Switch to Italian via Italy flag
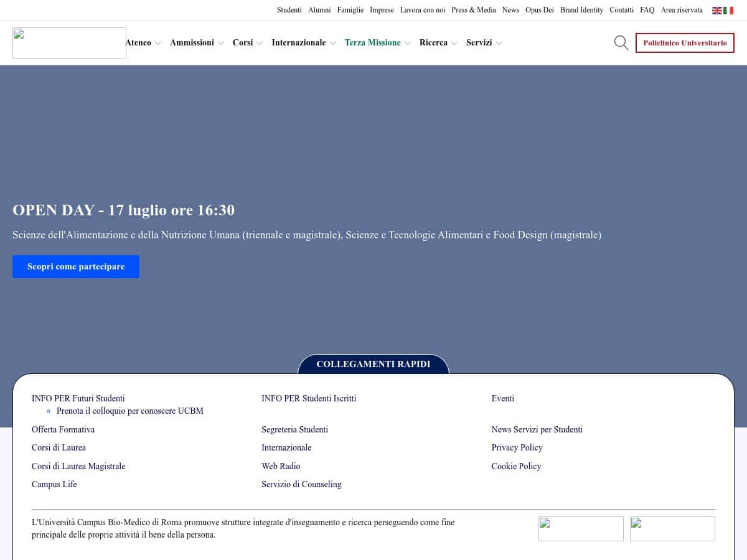The height and width of the screenshot is (560, 747). (728, 11)
